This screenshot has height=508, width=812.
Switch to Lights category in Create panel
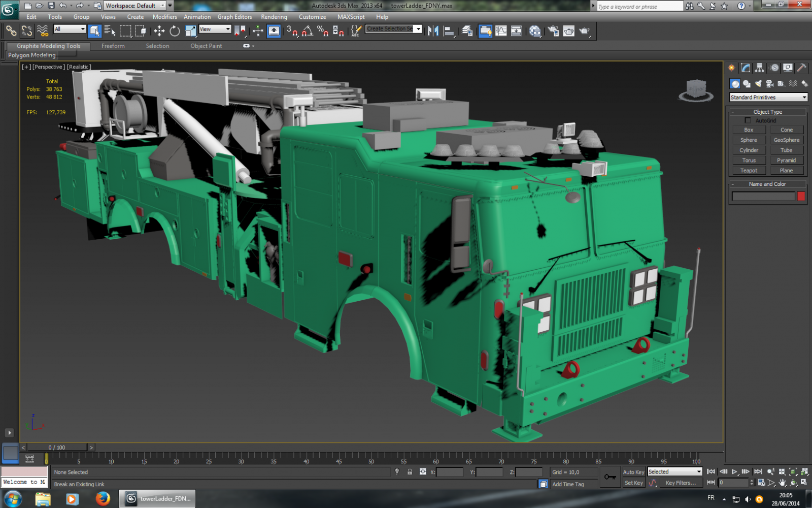[758, 84]
